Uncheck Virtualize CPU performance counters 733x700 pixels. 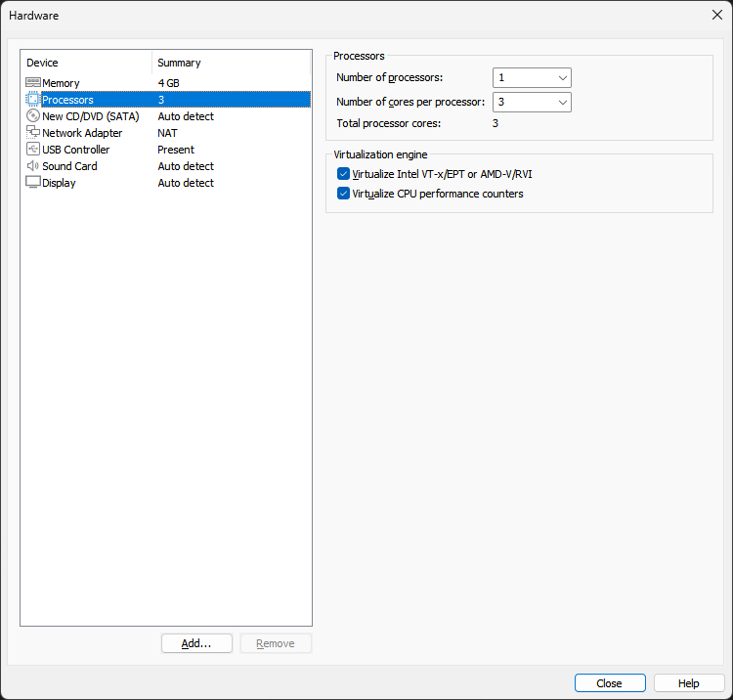(x=343, y=194)
